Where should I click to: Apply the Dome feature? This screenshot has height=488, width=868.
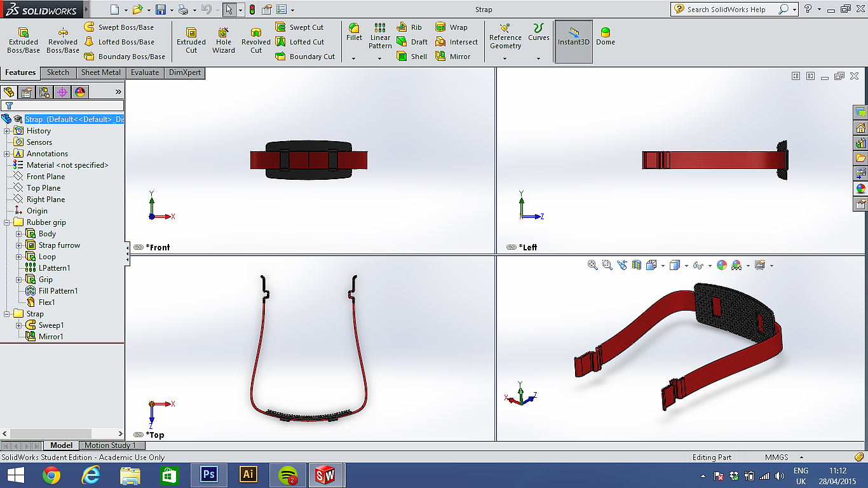[x=605, y=37]
